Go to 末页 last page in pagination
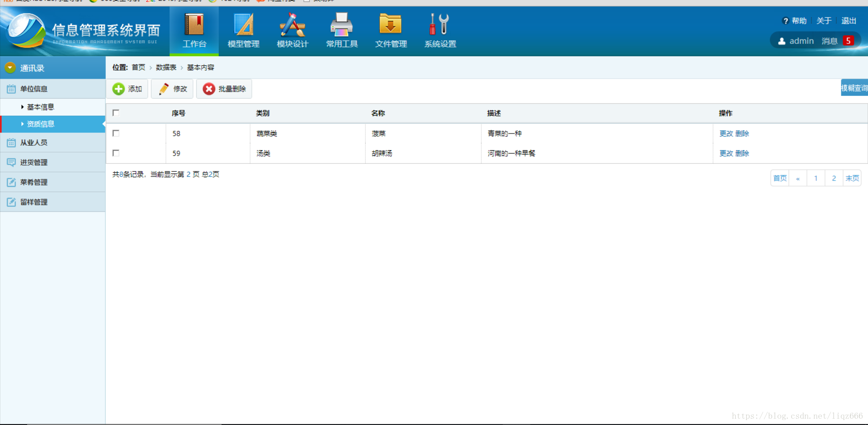 tap(852, 178)
